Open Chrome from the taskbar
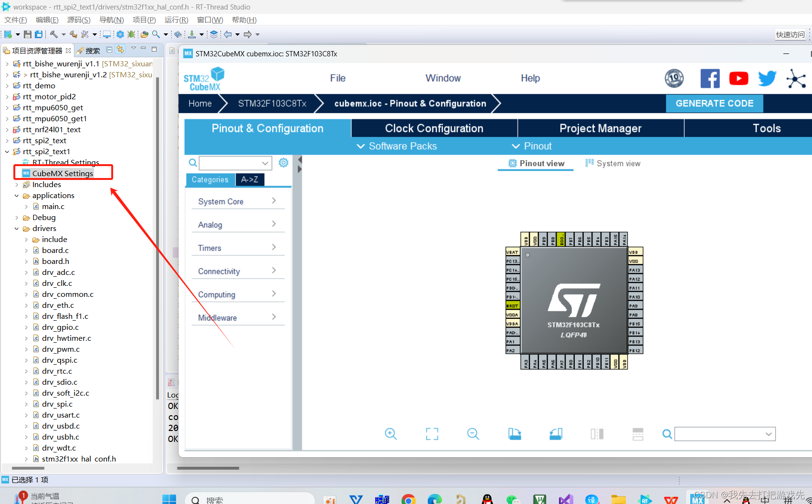The image size is (812, 504). tap(408, 500)
